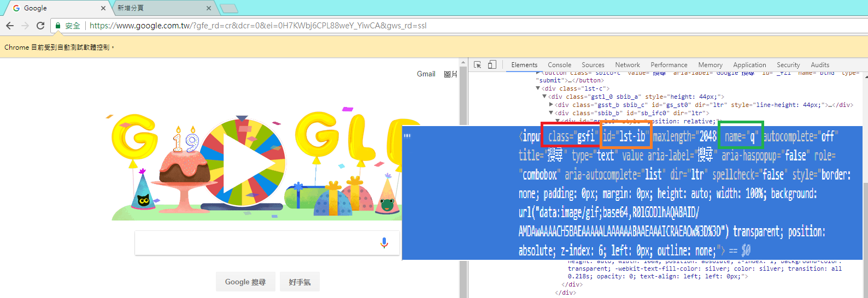
Task: Close the 新增分頁 tab
Action: (208, 8)
